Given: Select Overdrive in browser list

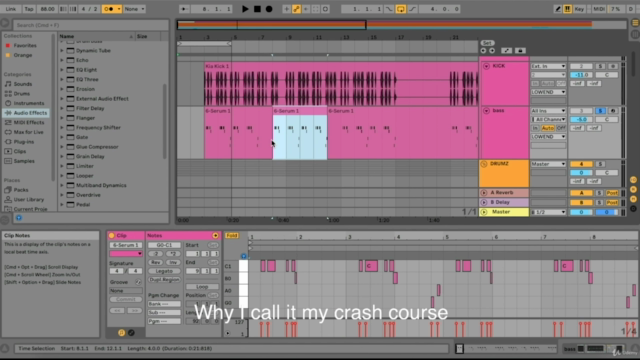Looking at the screenshot, I should tap(88, 195).
